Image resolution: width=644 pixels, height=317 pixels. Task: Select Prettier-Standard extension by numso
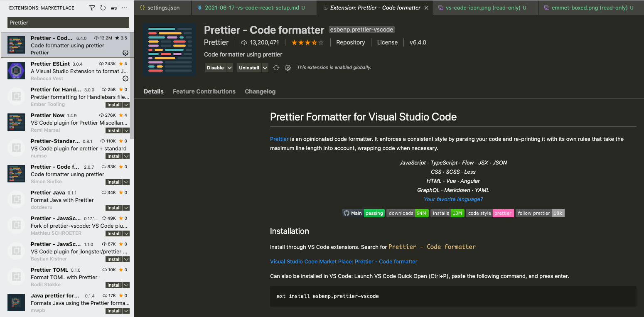pyautogui.click(x=67, y=148)
